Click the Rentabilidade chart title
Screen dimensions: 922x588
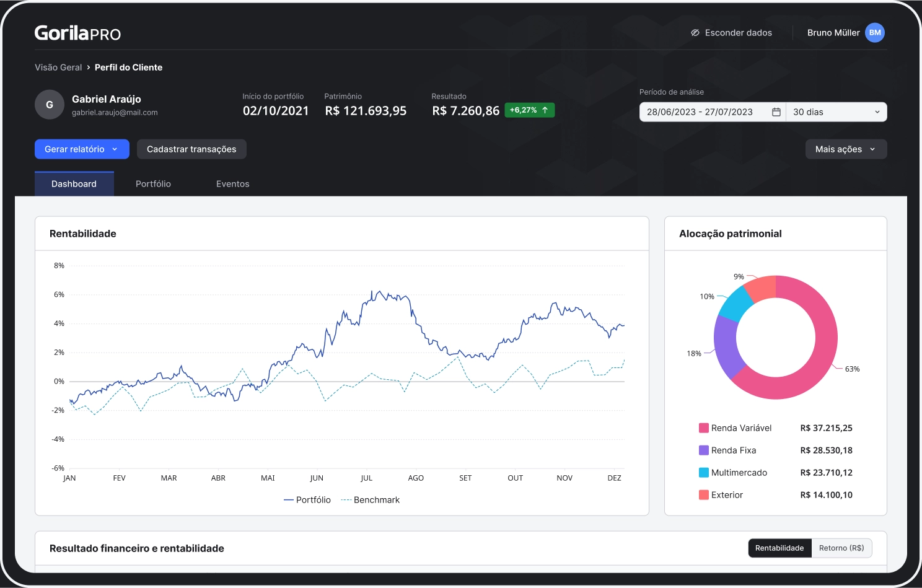tap(83, 234)
